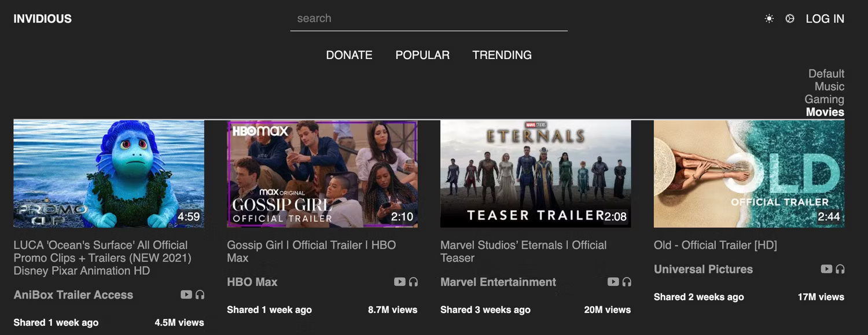Open Old trailer via YouTube icon
Image resolution: width=868 pixels, height=335 pixels.
coord(827,269)
